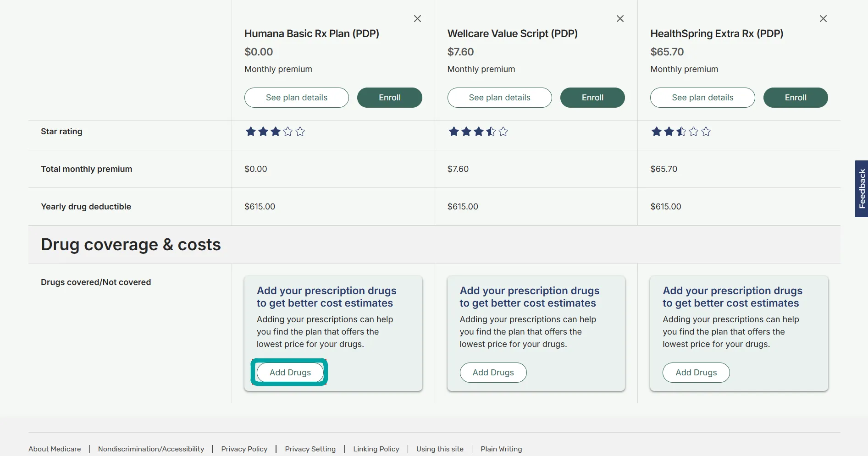Open Privacy Policy footer link
Viewport: 868px width, 456px height.
point(244,449)
